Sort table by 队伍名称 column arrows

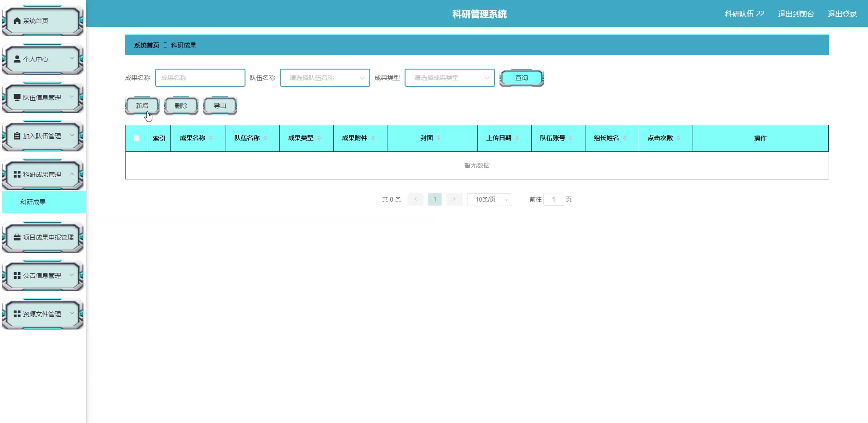coord(265,138)
